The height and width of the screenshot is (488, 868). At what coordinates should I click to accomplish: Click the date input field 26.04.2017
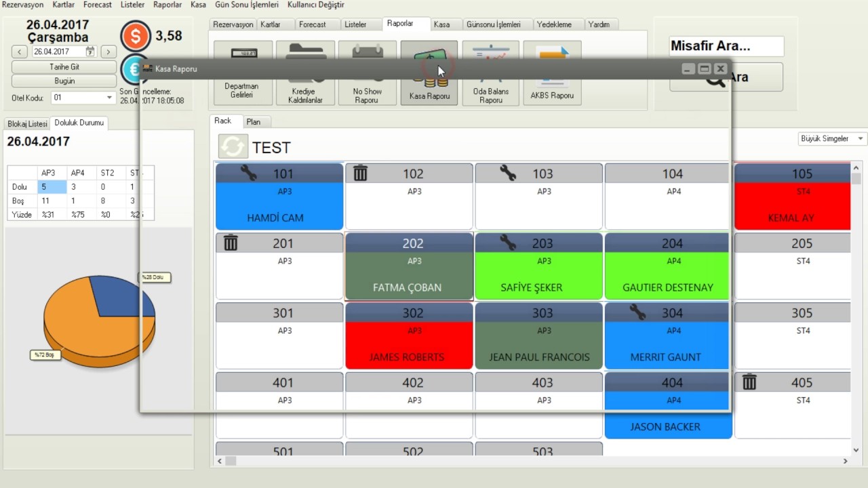(x=64, y=52)
